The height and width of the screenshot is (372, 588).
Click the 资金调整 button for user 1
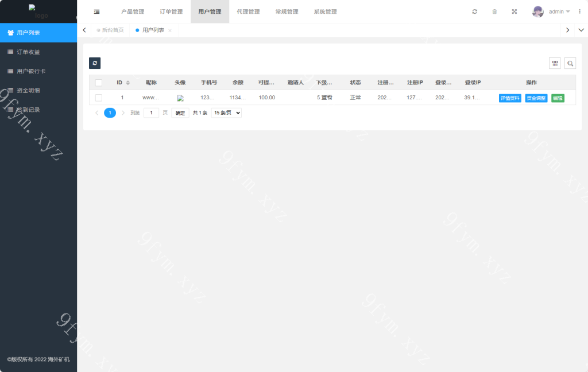[536, 98]
